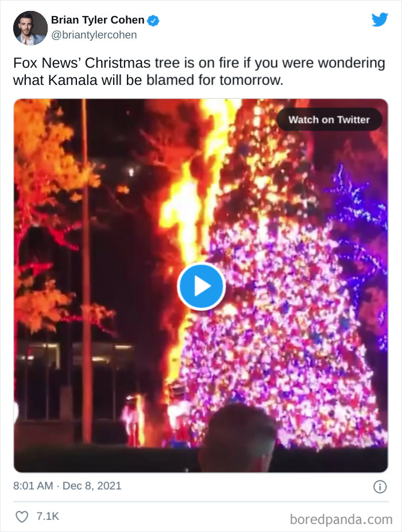This screenshot has width=402, height=532.
Task: Click the blue-lit tree in video
Action: [x=360, y=238]
